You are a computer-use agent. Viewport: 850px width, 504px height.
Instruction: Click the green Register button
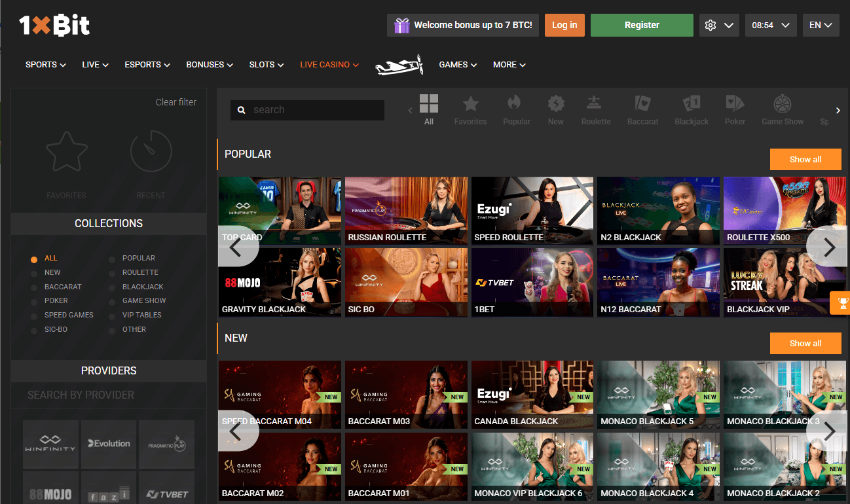(x=642, y=26)
